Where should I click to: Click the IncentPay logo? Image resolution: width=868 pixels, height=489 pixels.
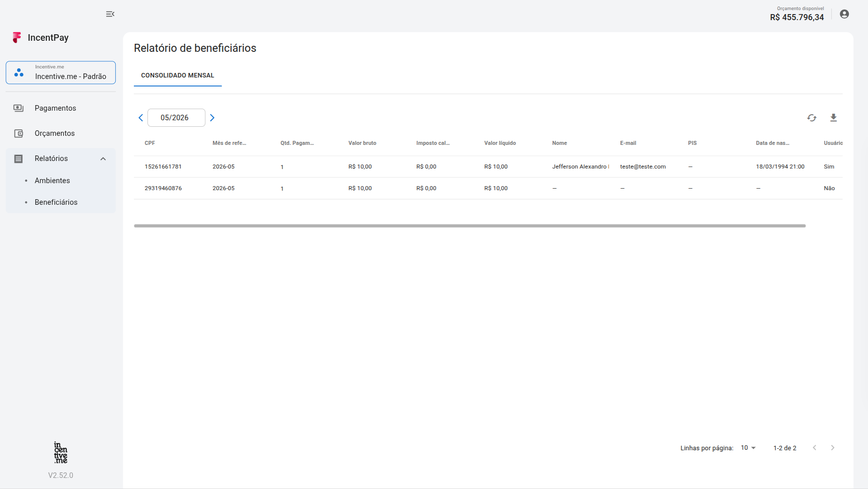(x=41, y=38)
